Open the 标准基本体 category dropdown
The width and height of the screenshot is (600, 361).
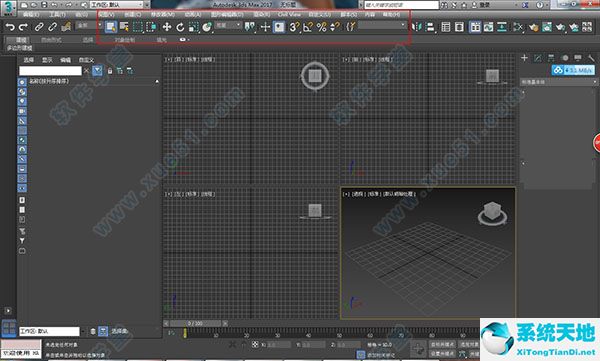[558, 82]
